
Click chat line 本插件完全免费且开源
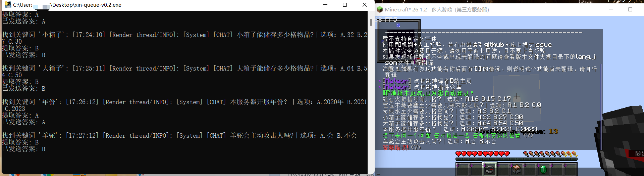click(x=464, y=51)
